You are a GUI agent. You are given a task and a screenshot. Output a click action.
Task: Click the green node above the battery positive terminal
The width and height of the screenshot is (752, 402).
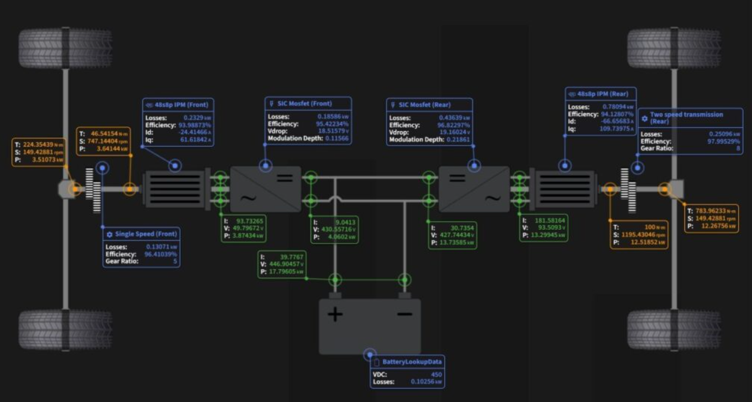335,280
